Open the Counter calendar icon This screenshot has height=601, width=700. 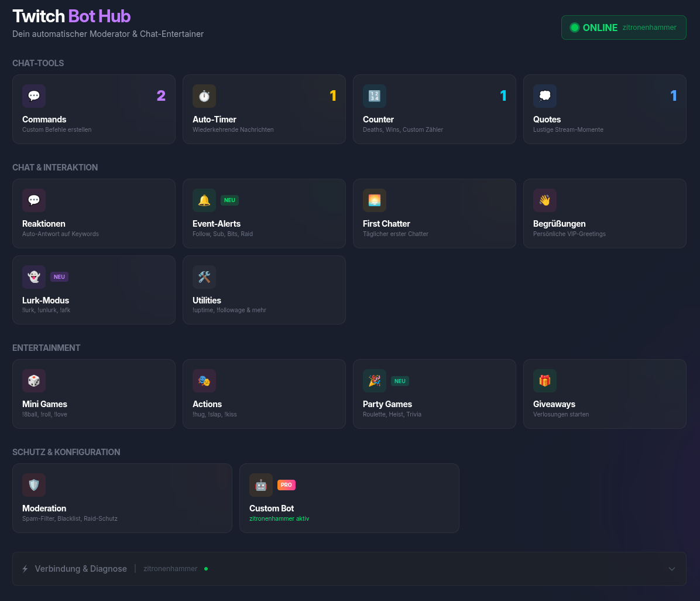(375, 95)
